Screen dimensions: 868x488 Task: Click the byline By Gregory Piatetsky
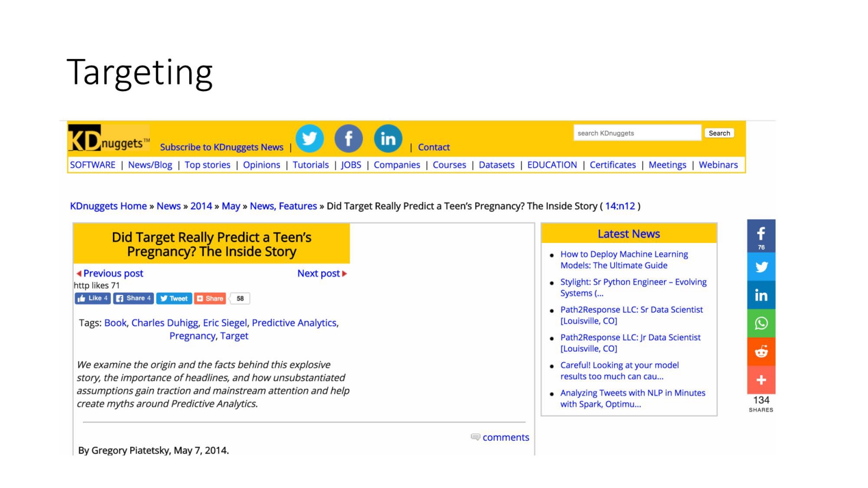154,450
